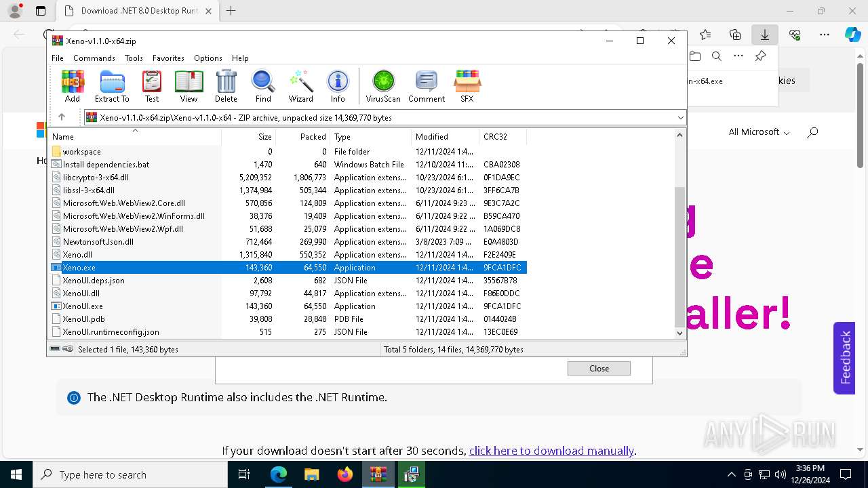Open the Feedback side tab
This screenshot has width=868, height=488.
click(844, 358)
